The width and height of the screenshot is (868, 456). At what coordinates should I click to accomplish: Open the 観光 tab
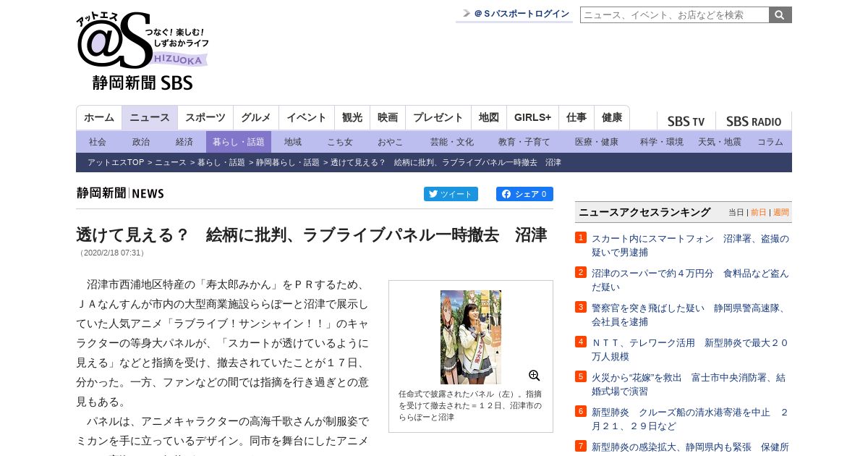pos(352,117)
